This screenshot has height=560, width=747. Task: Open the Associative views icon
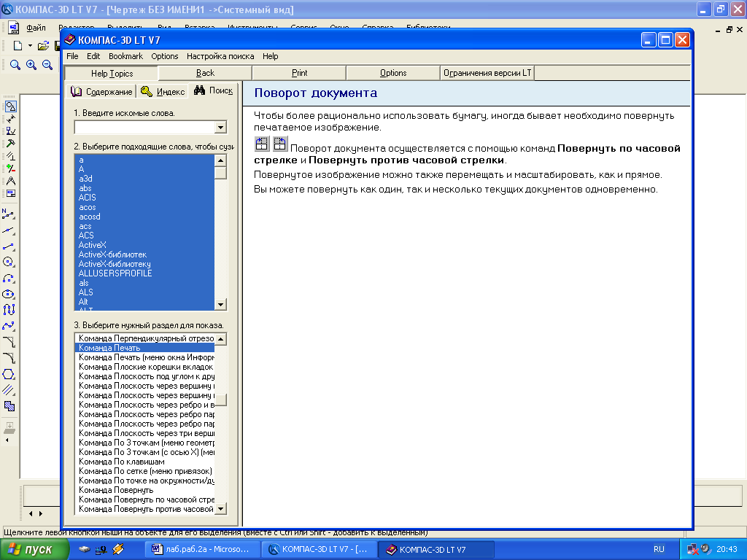tap(10, 193)
